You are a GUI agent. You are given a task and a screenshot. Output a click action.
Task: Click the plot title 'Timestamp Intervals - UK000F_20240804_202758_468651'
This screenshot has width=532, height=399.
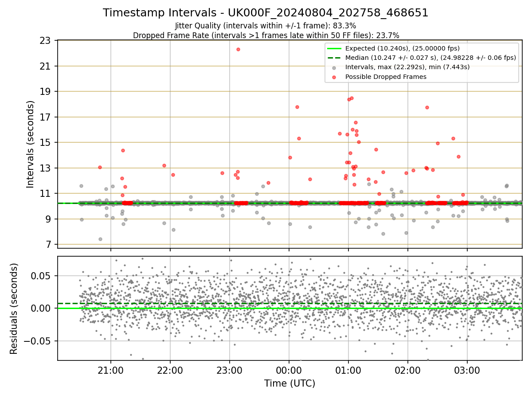coord(266,13)
